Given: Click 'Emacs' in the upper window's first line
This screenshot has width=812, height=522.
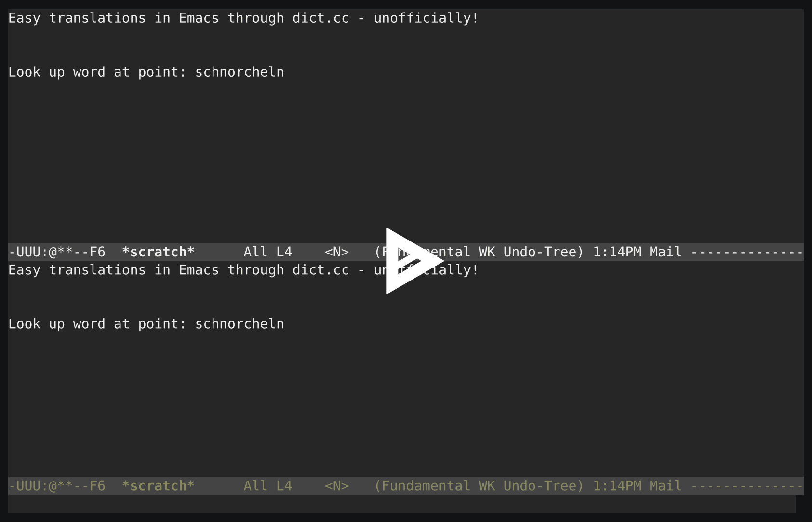Looking at the screenshot, I should [x=199, y=18].
